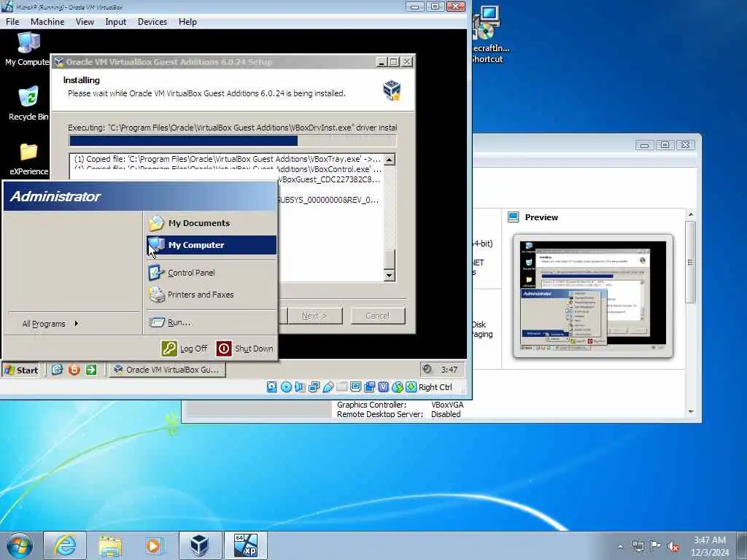Viewport: 747px width, 560px height.
Task: Click Shut Down button
Action: (x=245, y=349)
